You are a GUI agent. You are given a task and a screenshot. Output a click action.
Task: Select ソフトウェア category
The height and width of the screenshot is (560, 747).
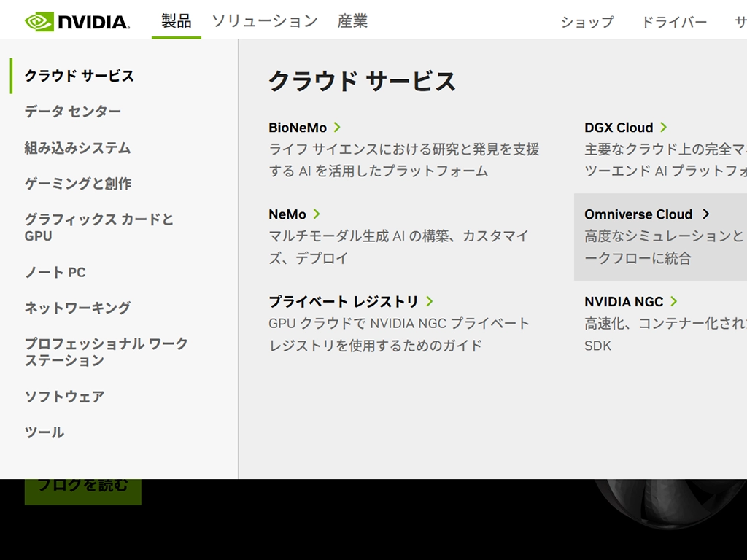[64, 396]
